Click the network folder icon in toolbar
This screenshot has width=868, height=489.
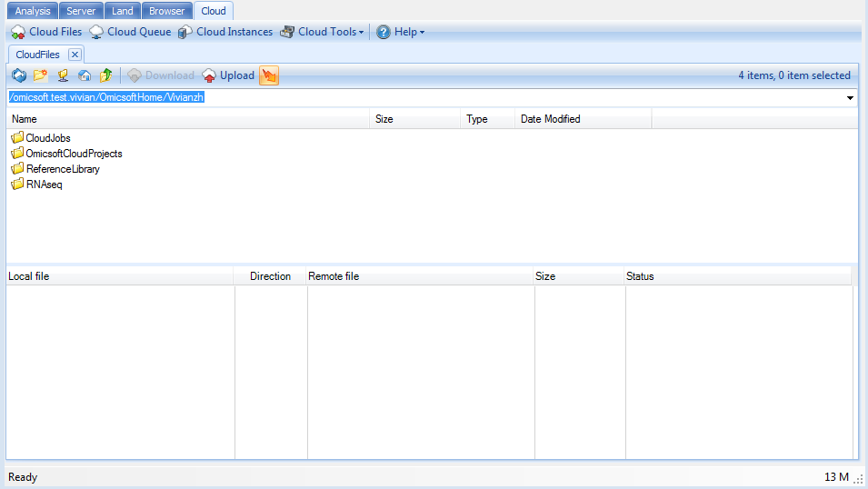click(63, 75)
